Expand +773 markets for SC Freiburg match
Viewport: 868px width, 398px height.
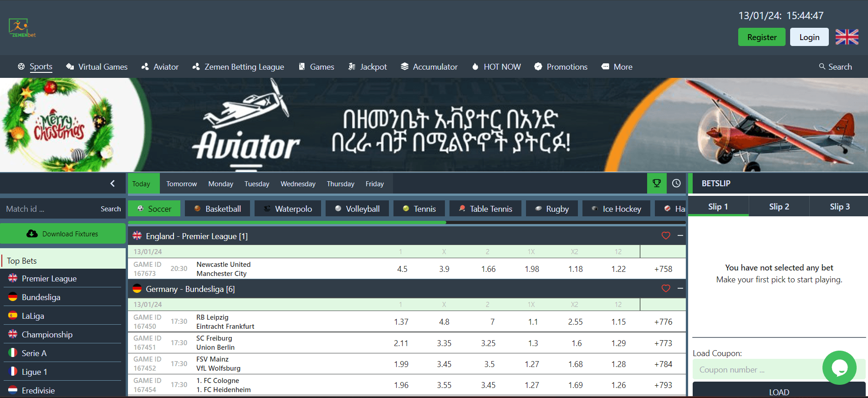(x=663, y=343)
